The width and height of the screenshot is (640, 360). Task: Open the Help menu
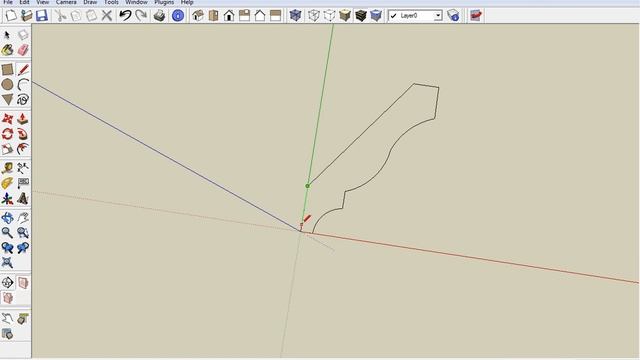point(187,2)
